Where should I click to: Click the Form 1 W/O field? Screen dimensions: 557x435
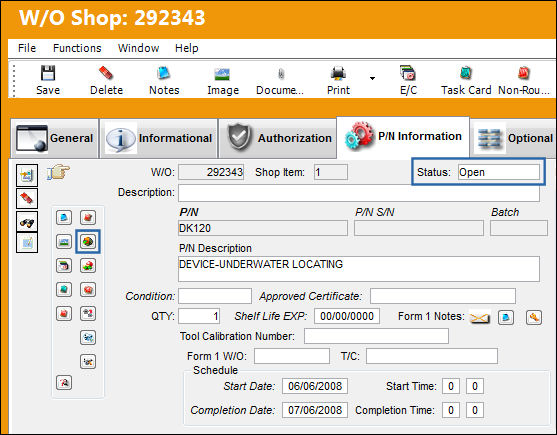pyautogui.click(x=292, y=356)
